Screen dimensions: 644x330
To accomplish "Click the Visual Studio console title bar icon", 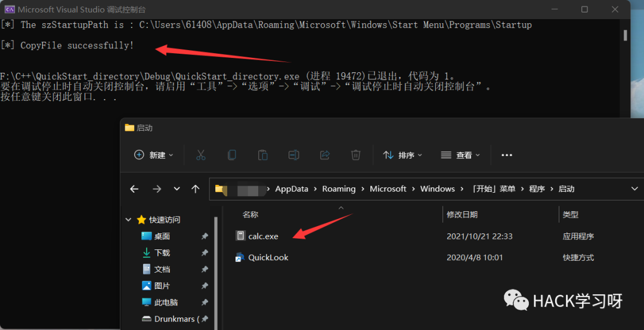I will point(9,9).
